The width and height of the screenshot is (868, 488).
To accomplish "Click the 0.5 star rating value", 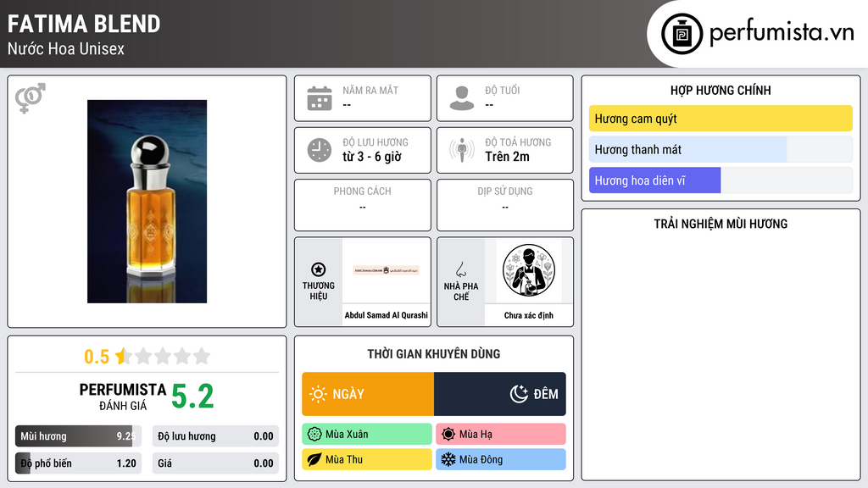I will (x=97, y=357).
